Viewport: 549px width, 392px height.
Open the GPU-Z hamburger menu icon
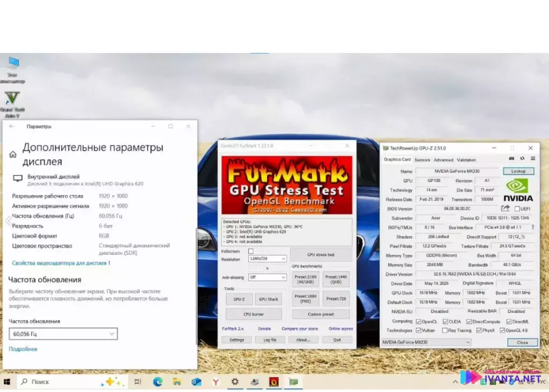click(x=532, y=159)
